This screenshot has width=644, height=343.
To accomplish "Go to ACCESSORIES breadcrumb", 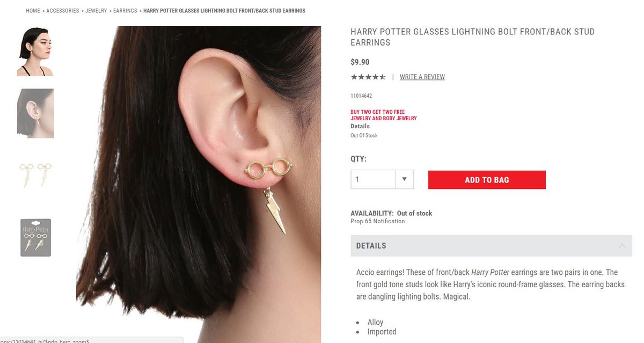I will tap(63, 11).
